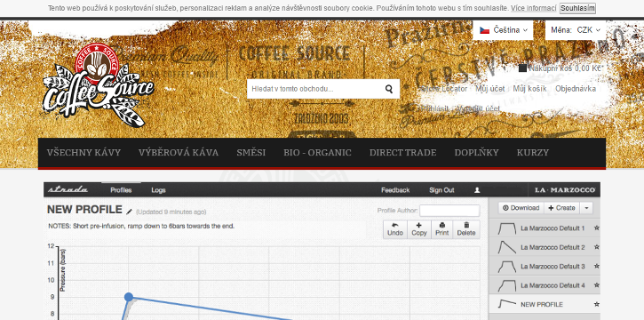Switch to the Profiles tab
Image resolution: width=644 pixels, height=320 pixels.
[x=121, y=190]
